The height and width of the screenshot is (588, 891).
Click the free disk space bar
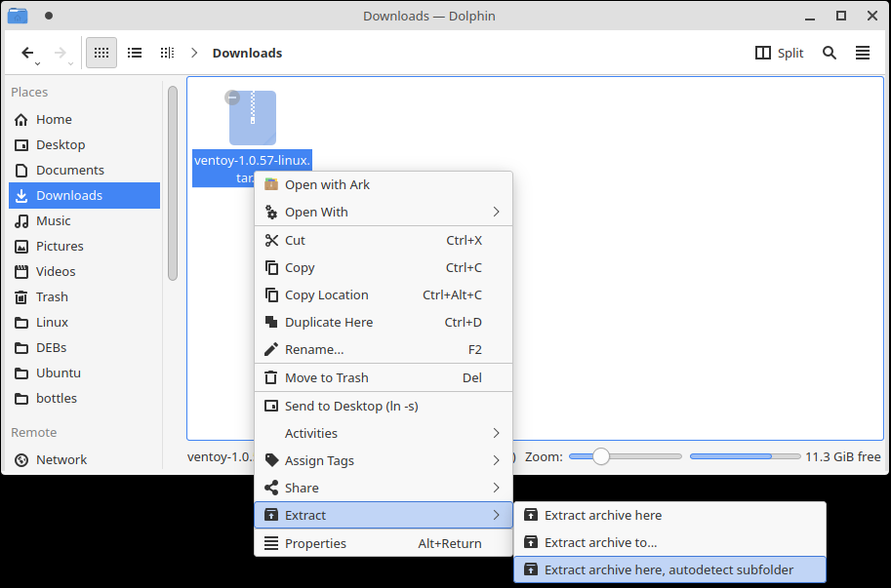pyautogui.click(x=745, y=456)
